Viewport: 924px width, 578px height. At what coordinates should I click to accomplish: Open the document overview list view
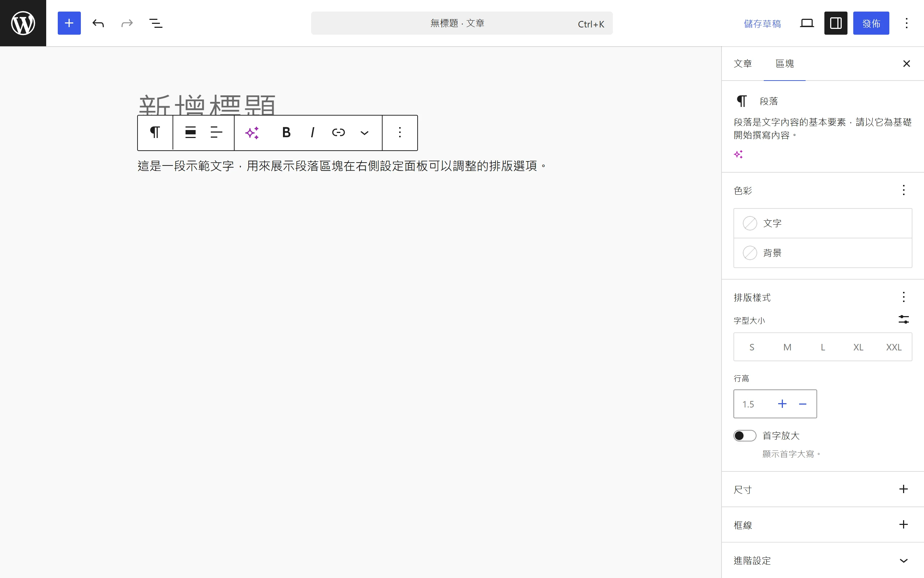click(x=156, y=23)
